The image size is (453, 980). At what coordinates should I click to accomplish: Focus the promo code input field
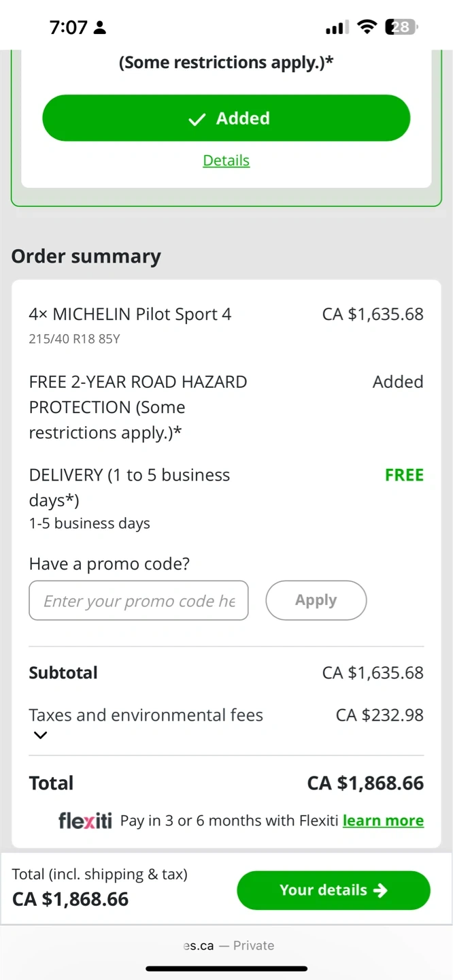coord(139,600)
